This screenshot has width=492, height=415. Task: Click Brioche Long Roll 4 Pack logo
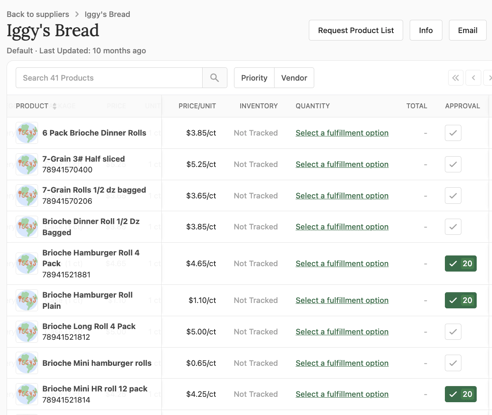point(27,331)
